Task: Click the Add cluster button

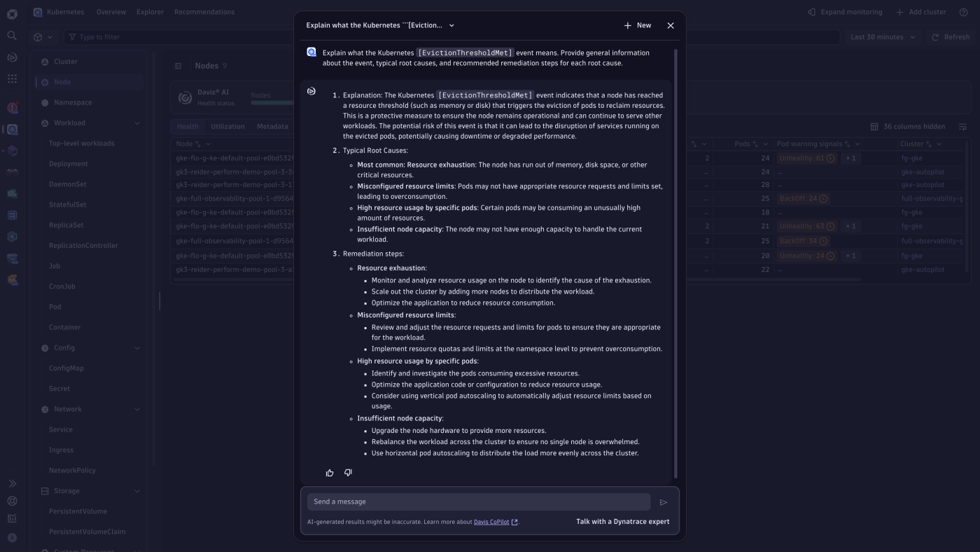Action: (921, 12)
